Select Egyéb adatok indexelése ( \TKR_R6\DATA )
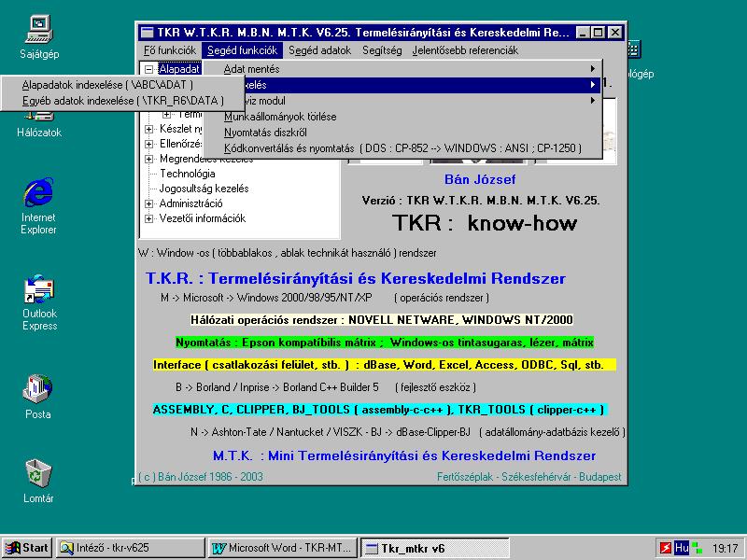 [x=123, y=101]
